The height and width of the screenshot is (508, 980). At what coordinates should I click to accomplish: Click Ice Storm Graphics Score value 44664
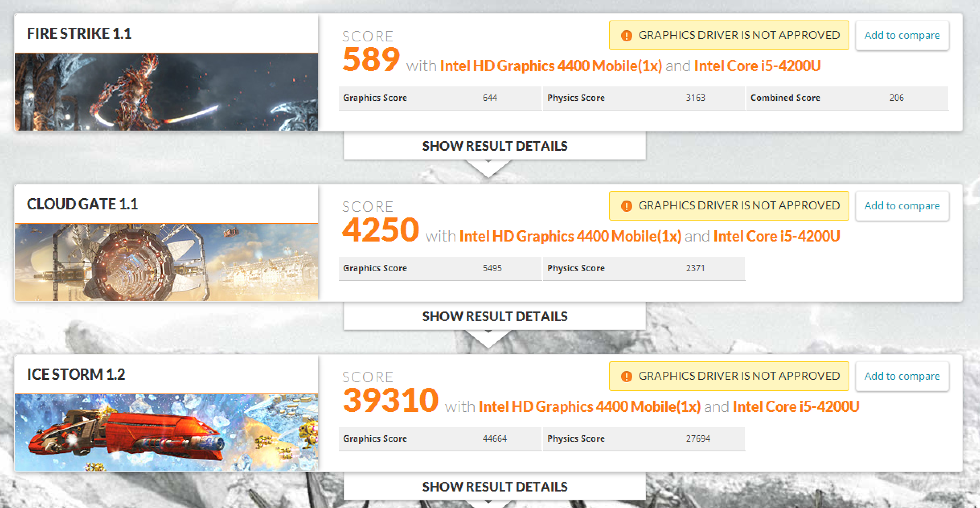tap(494, 438)
